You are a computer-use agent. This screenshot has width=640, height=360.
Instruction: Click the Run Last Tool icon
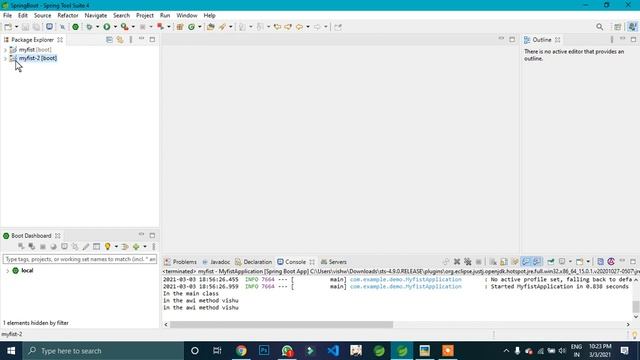[x=124, y=27]
